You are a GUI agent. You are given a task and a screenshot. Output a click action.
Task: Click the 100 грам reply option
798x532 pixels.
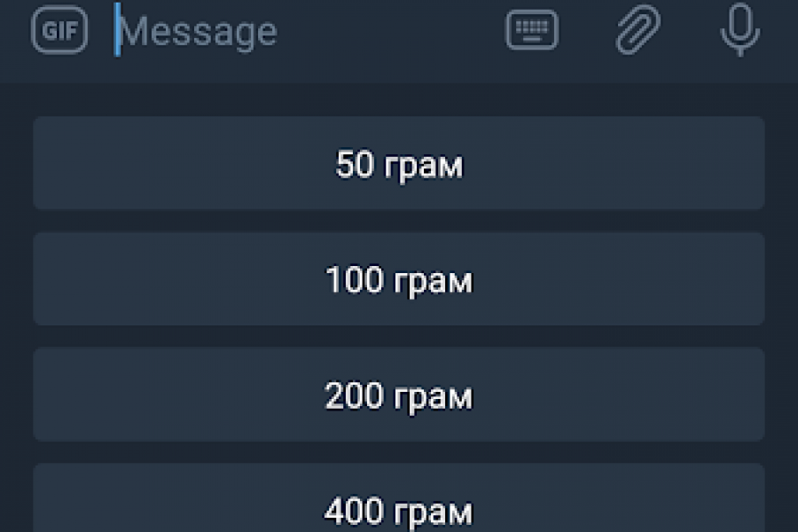point(399,279)
